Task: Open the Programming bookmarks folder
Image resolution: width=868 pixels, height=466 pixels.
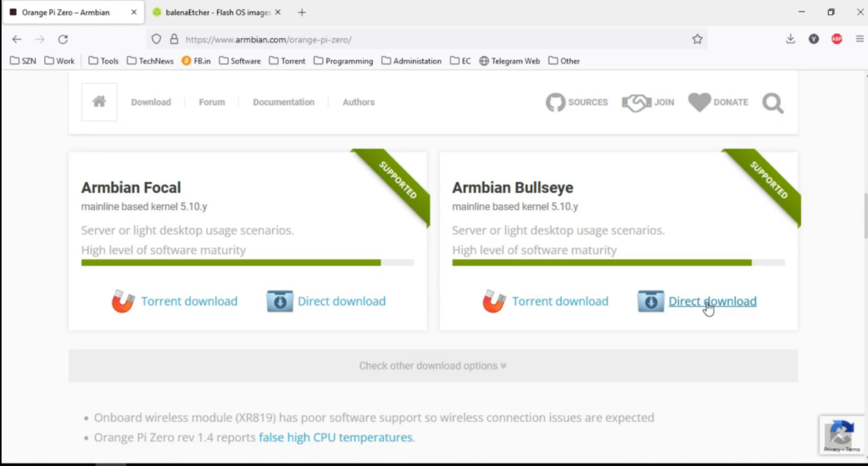Action: point(343,61)
